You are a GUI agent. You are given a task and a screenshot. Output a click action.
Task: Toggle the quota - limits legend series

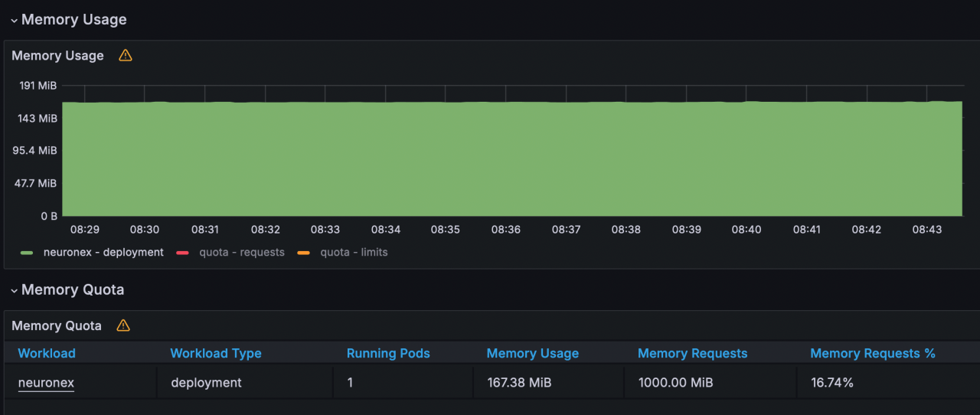[x=354, y=252]
